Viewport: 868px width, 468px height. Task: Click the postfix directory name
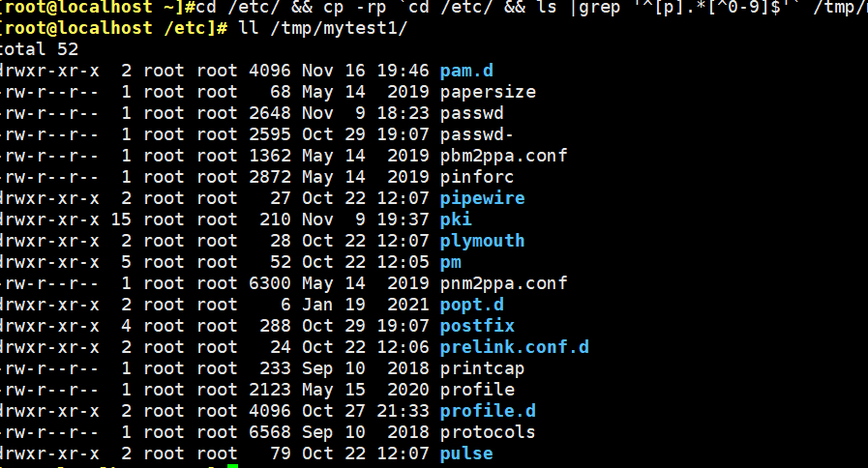coord(477,326)
